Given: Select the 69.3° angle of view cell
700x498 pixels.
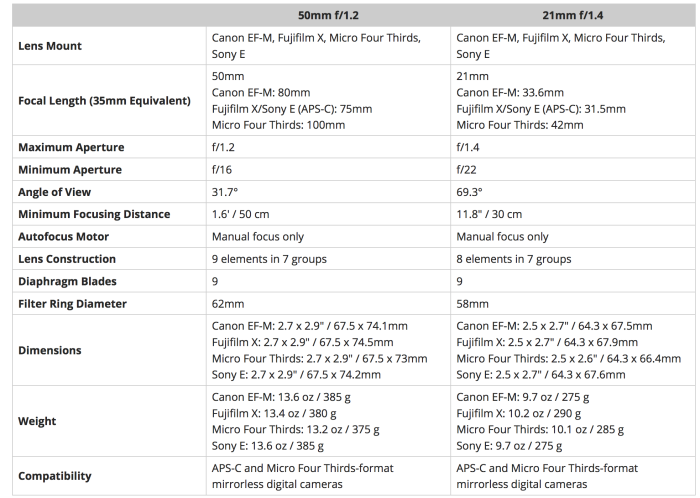Looking at the screenshot, I should point(471,192).
